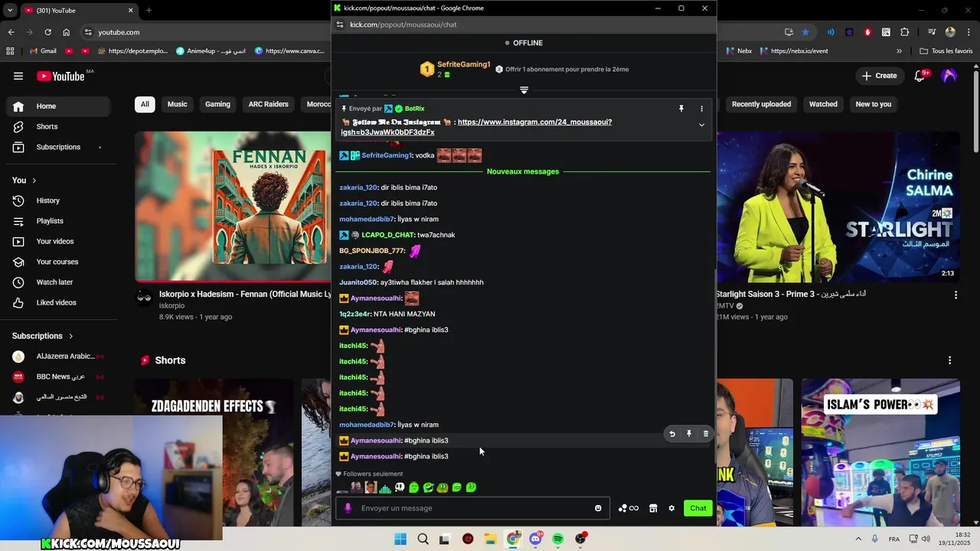This screenshot has width=980, height=551.
Task: Pin the hovered Aymanesoualhi message
Action: [689, 434]
